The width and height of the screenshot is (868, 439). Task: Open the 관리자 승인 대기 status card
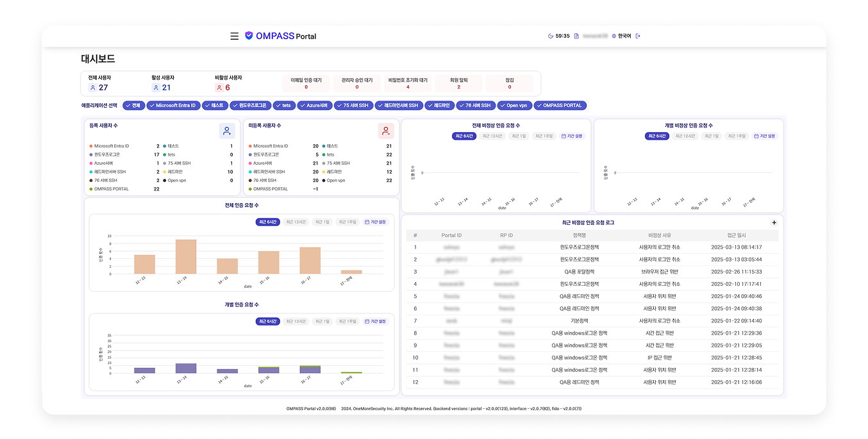coord(357,83)
